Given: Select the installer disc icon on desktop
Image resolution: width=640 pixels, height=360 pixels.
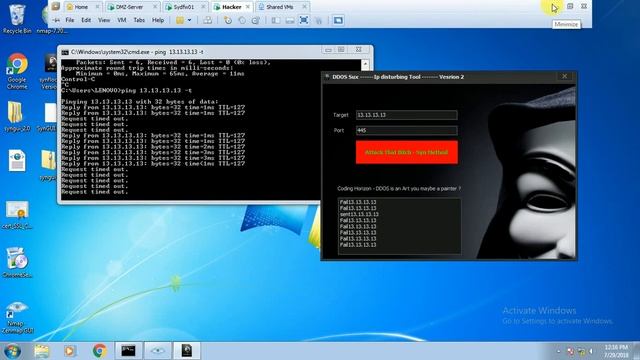Looking at the screenshot, I should (17, 262).
